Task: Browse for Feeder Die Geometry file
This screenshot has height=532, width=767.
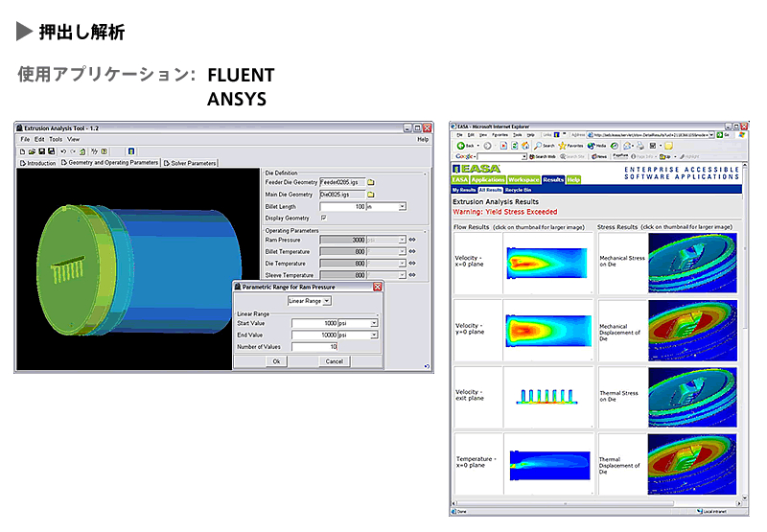Action: tap(371, 182)
